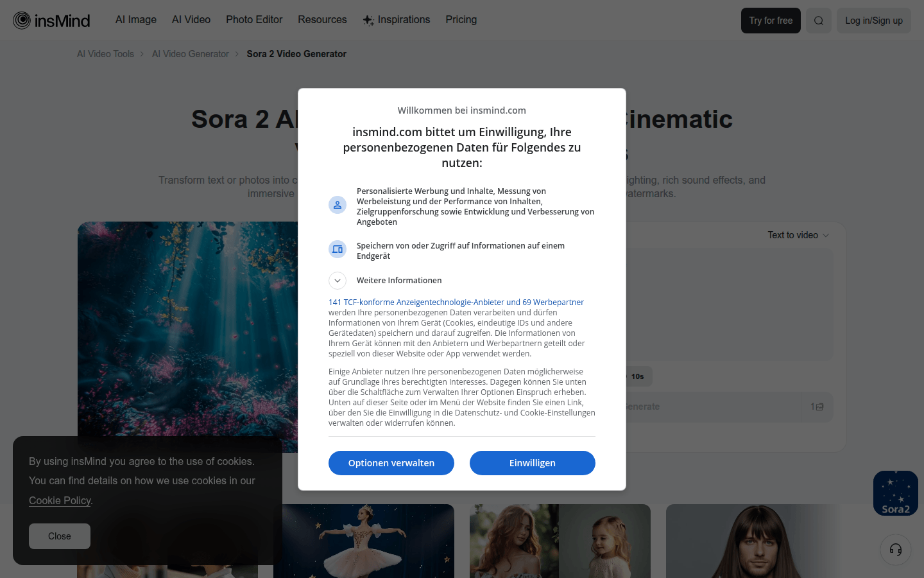The height and width of the screenshot is (578, 924).
Task: Click Optionen verwalten button
Action: point(391,463)
